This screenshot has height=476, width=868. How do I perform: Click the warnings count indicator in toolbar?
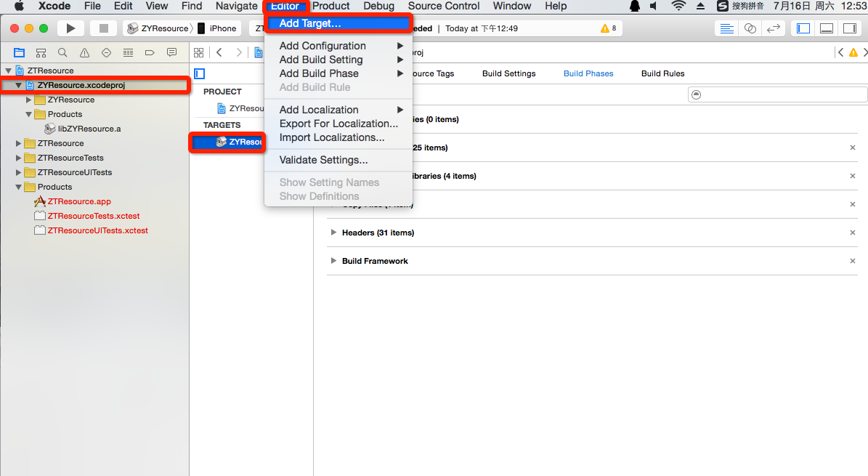coord(609,28)
